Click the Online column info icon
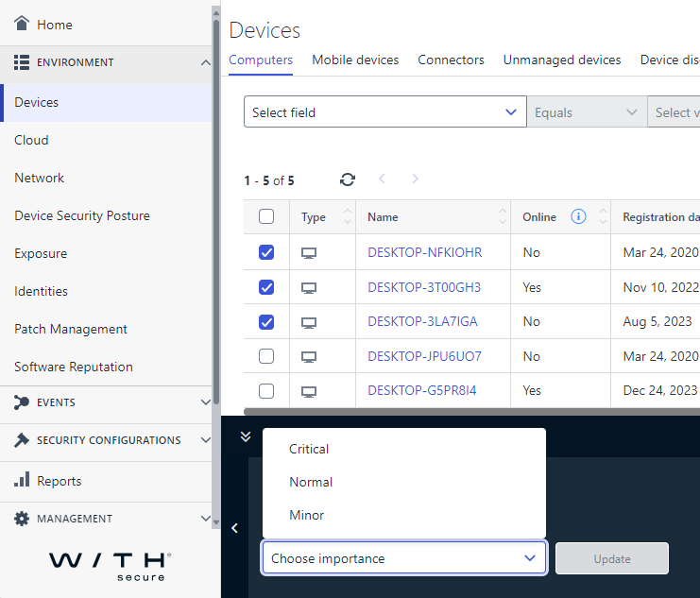The height and width of the screenshot is (598, 700). (578, 216)
